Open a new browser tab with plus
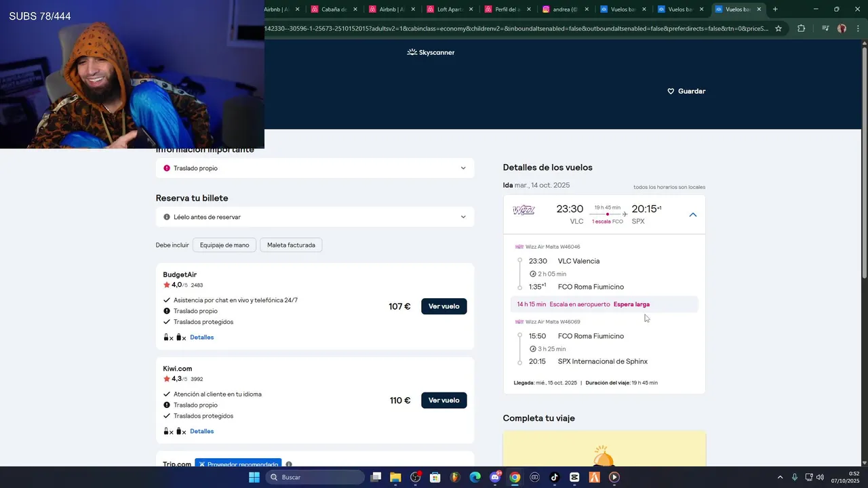The height and width of the screenshot is (488, 868). [775, 9]
